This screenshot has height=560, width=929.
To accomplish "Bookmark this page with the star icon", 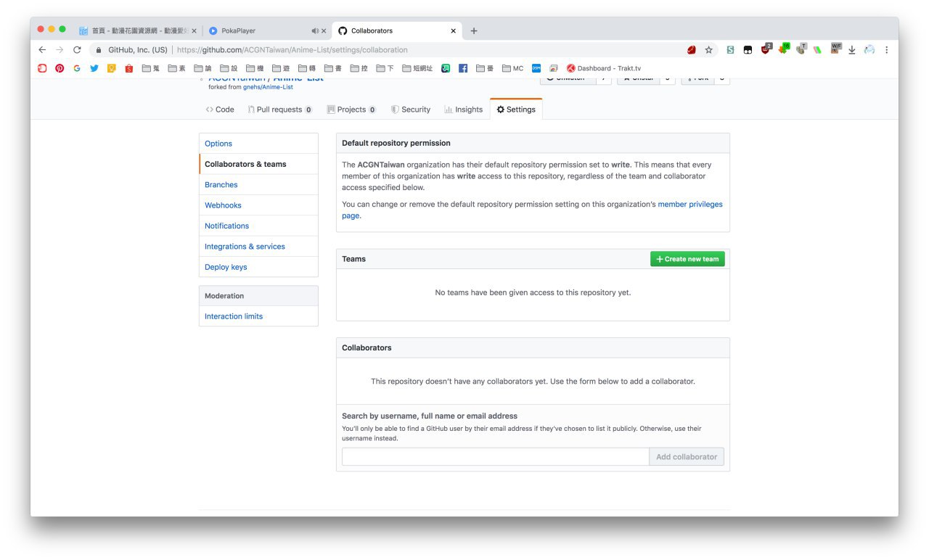I will tap(709, 50).
